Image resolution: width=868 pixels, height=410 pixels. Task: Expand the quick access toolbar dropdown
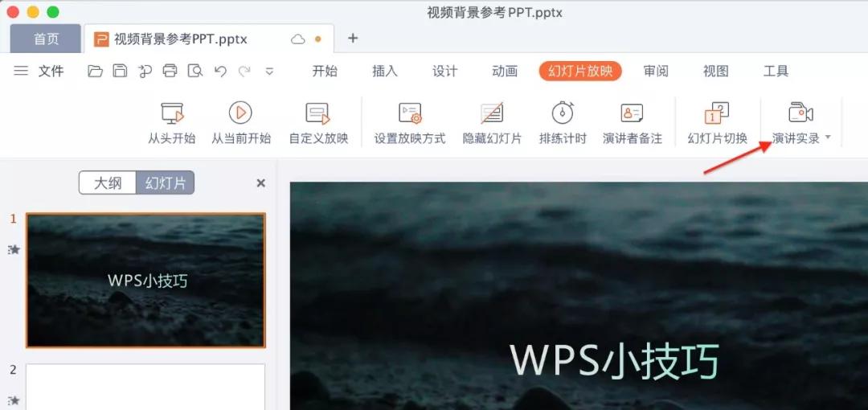coord(269,72)
